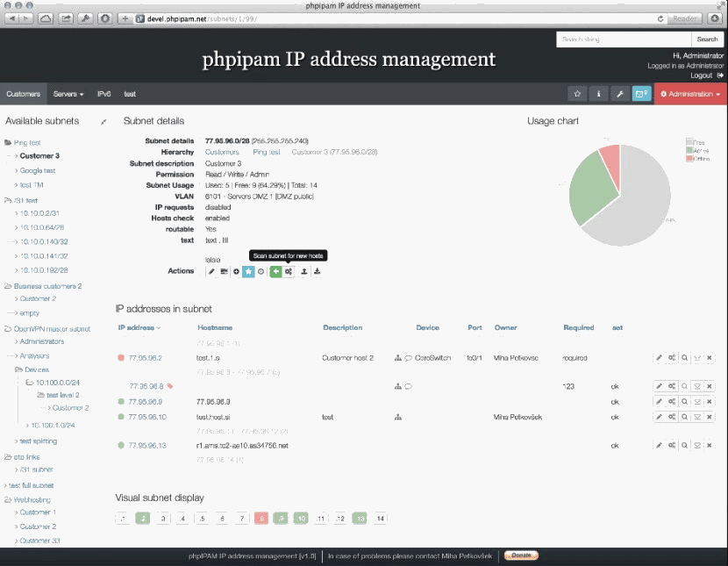Click the Search string input field
This screenshot has width=728, height=566.
point(624,39)
